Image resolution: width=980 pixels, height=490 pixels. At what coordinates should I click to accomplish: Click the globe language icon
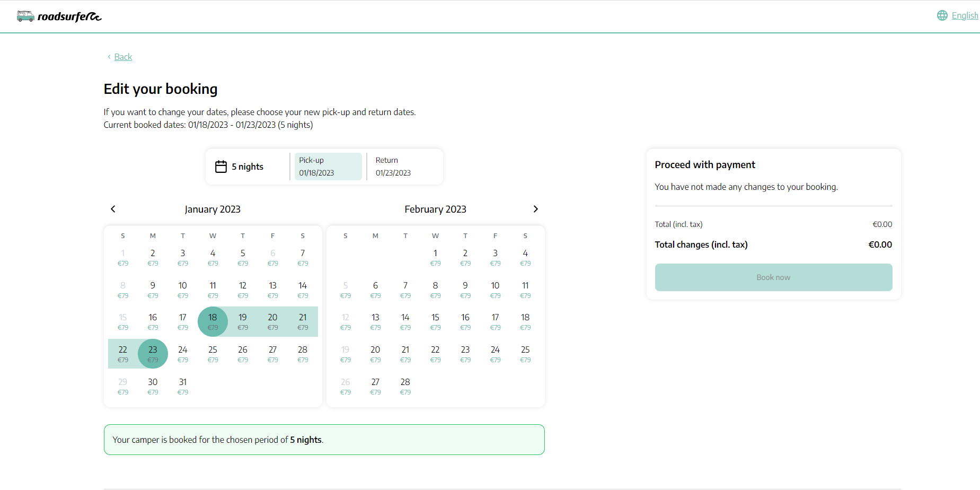click(942, 15)
